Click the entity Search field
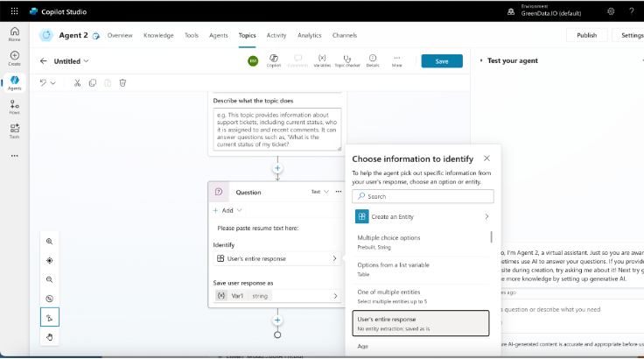 click(423, 196)
